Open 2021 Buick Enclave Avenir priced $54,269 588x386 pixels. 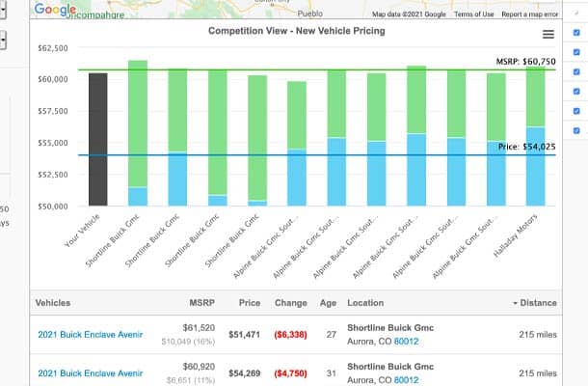click(91, 373)
